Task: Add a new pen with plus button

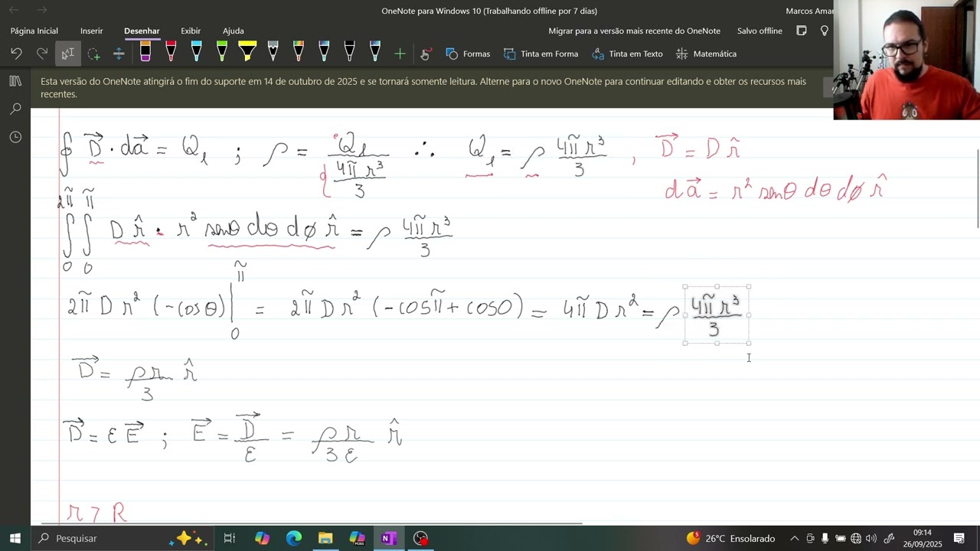Action: point(400,54)
